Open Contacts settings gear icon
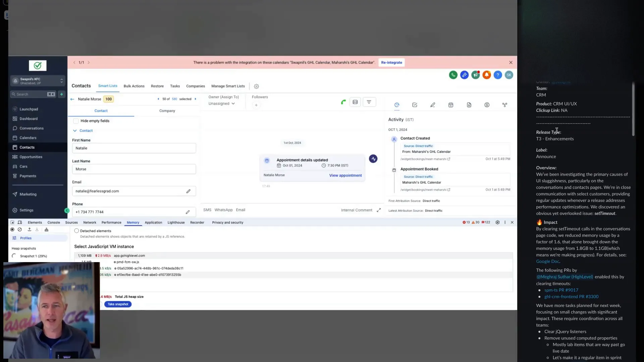644x362 pixels. point(256,86)
